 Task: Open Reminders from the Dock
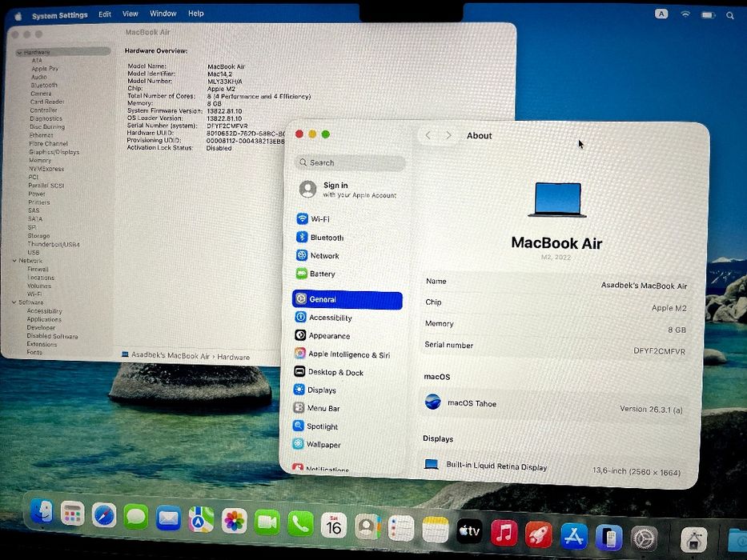click(401, 529)
